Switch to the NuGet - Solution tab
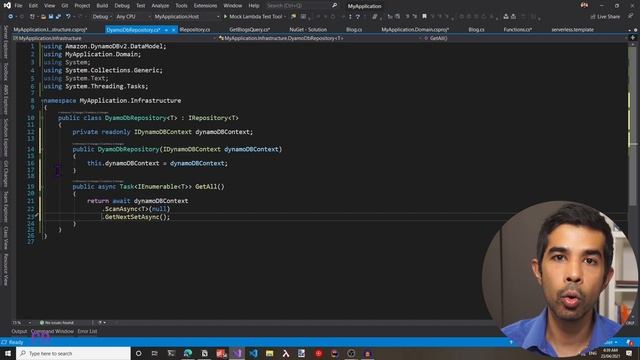The width and height of the screenshot is (640, 360). click(308, 30)
